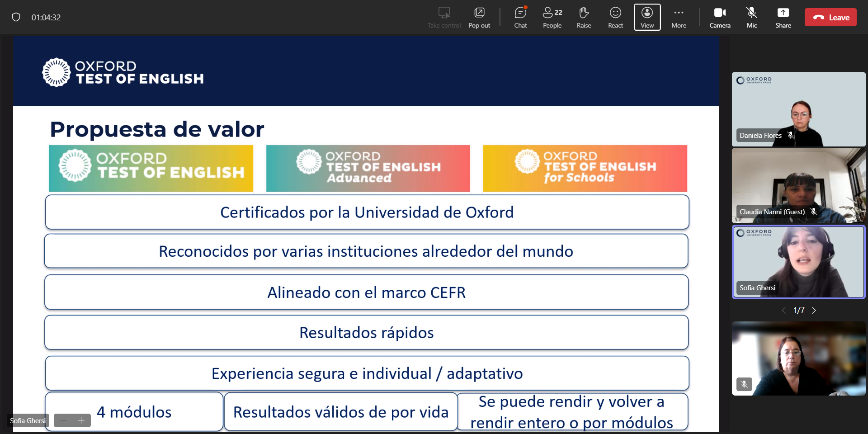868x434 pixels.
Task: Click the greyed-out Take control button
Action: 444,18
